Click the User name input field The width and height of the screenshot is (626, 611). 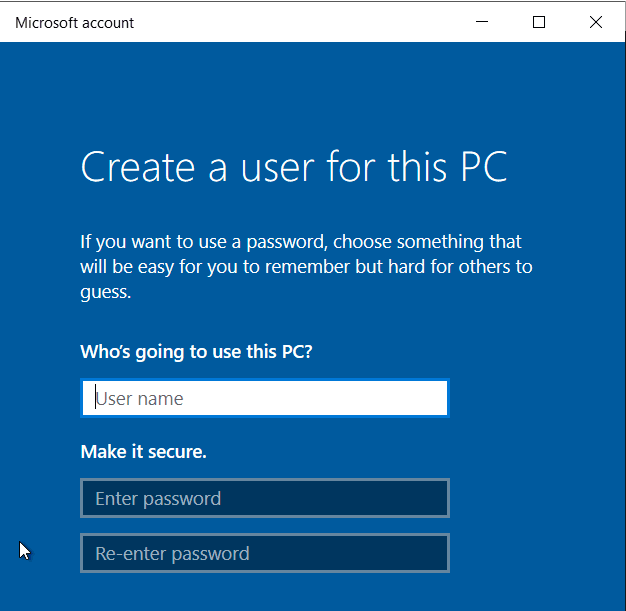point(265,398)
